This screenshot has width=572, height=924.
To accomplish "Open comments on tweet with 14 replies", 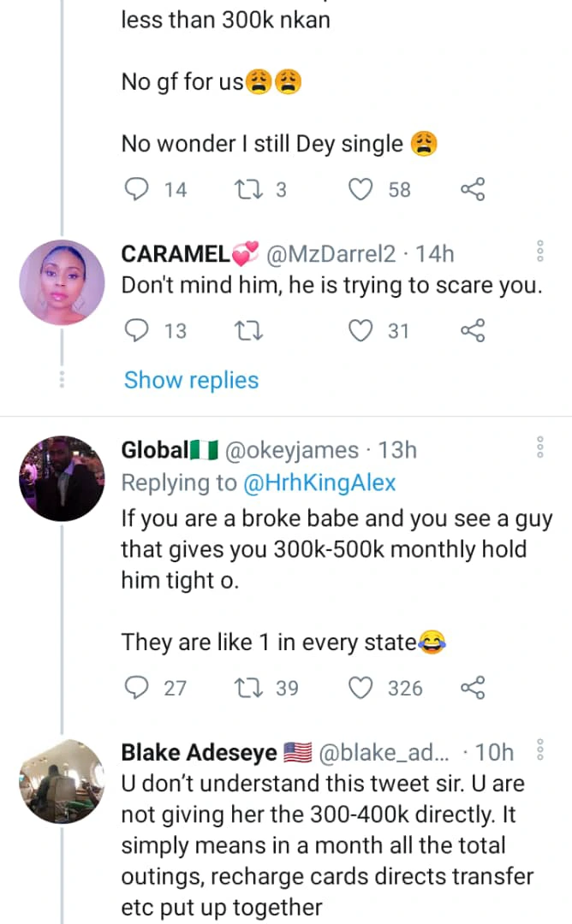I will click(137, 190).
